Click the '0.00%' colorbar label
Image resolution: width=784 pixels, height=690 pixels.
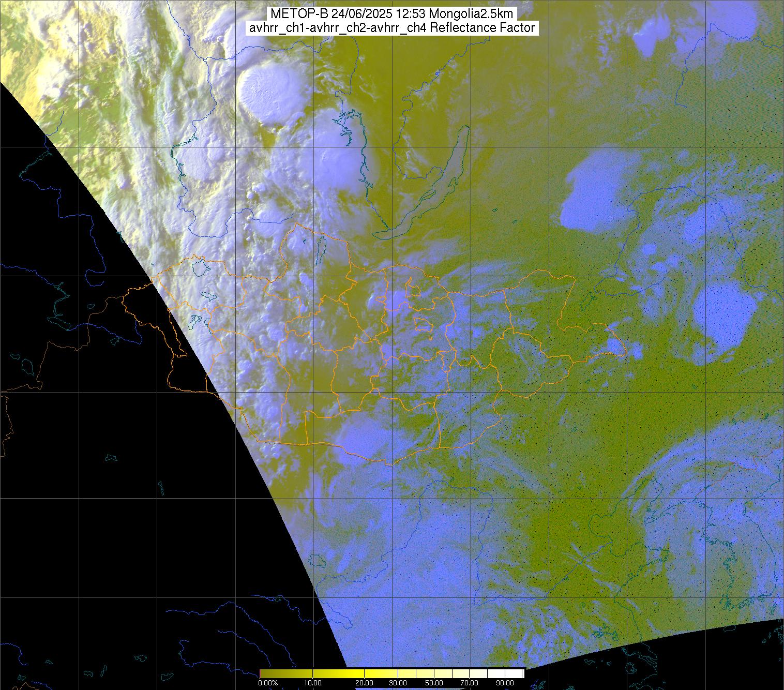(x=268, y=683)
